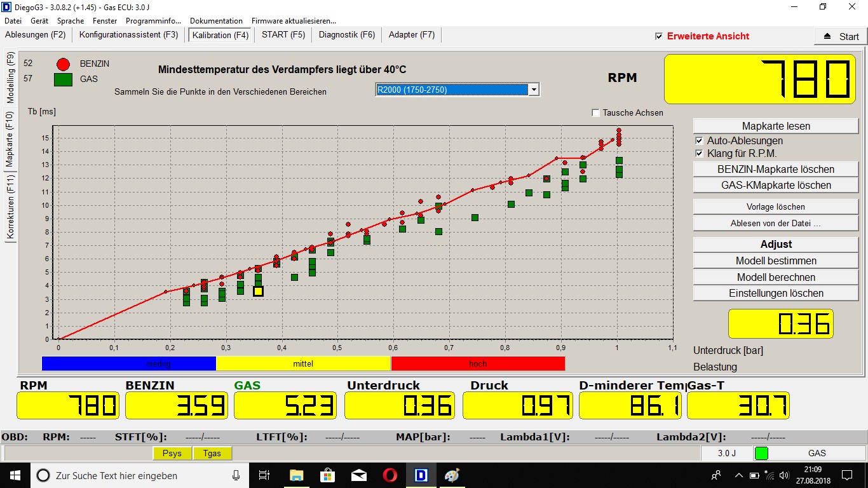The image size is (868, 488).
Task: Switch to Konfigurationsassistent (F3) tab
Action: (x=129, y=35)
